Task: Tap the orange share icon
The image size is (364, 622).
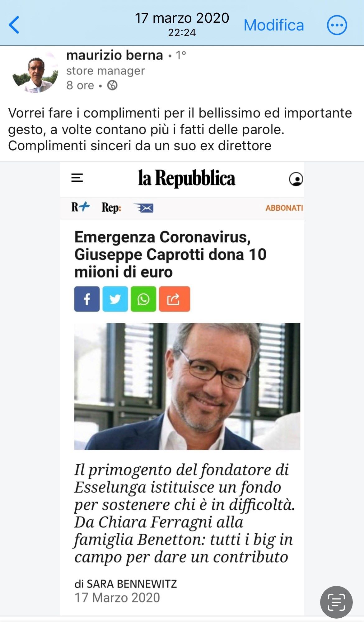Action: 175,299
